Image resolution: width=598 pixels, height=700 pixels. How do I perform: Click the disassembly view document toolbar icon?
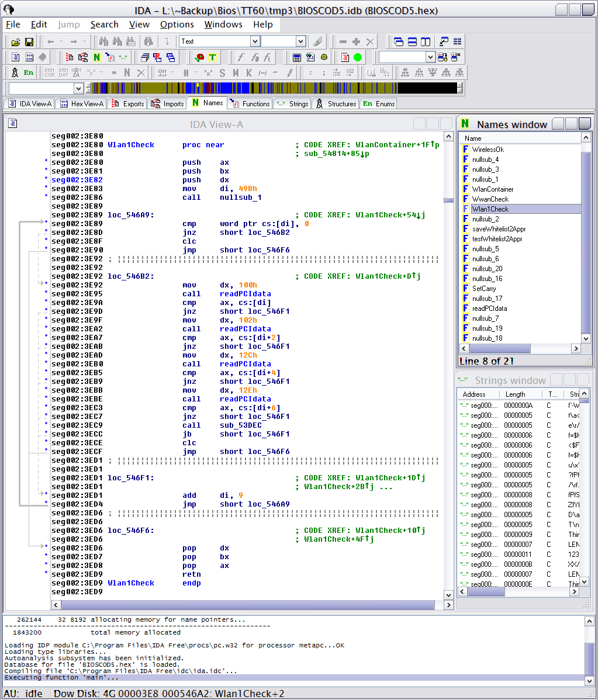(15, 57)
